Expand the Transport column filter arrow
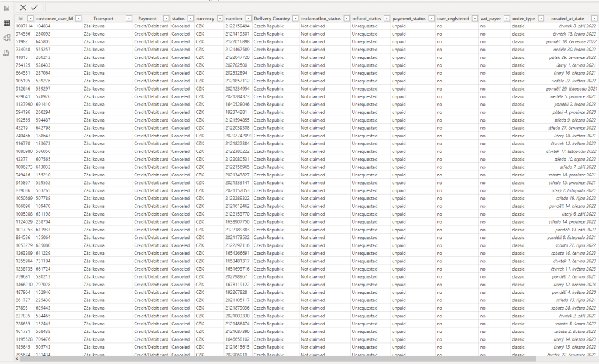The height and width of the screenshot is (364, 599). click(129, 19)
